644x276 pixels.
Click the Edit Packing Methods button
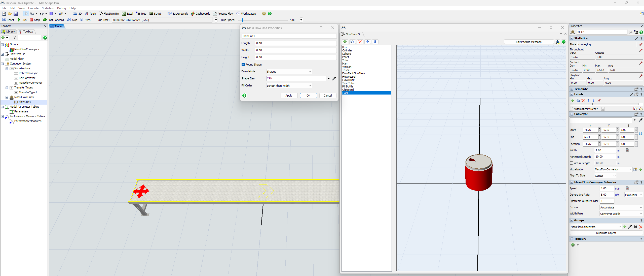pos(528,42)
